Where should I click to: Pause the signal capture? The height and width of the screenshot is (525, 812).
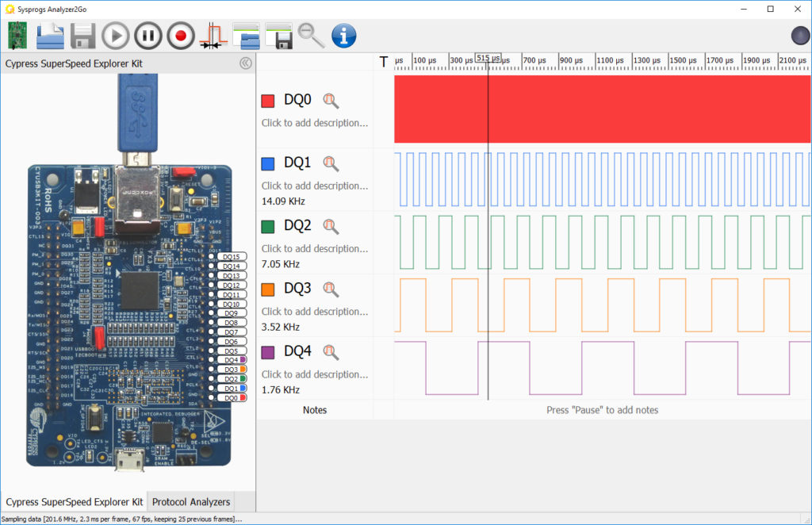pos(148,36)
